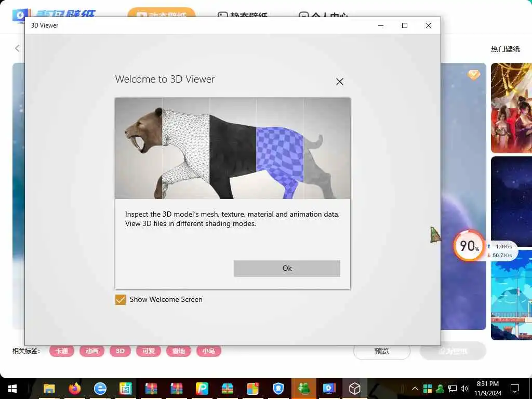
Task: Click the network speed readout widget
Action: [501, 251]
